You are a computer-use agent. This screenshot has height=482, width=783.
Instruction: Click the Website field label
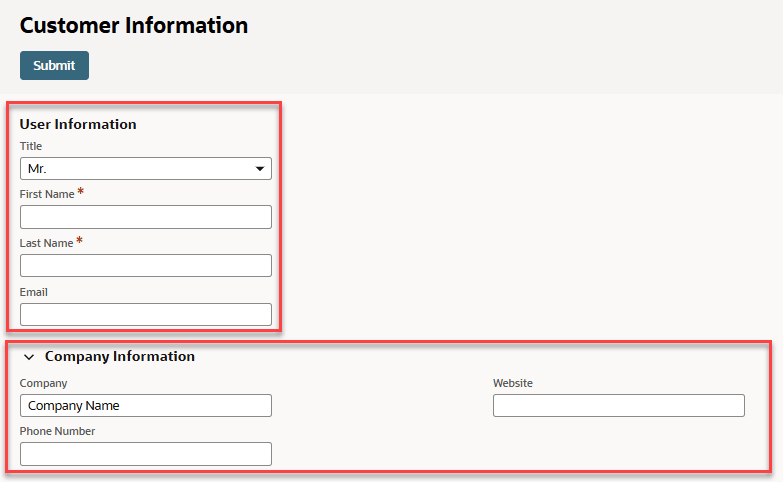click(x=513, y=383)
